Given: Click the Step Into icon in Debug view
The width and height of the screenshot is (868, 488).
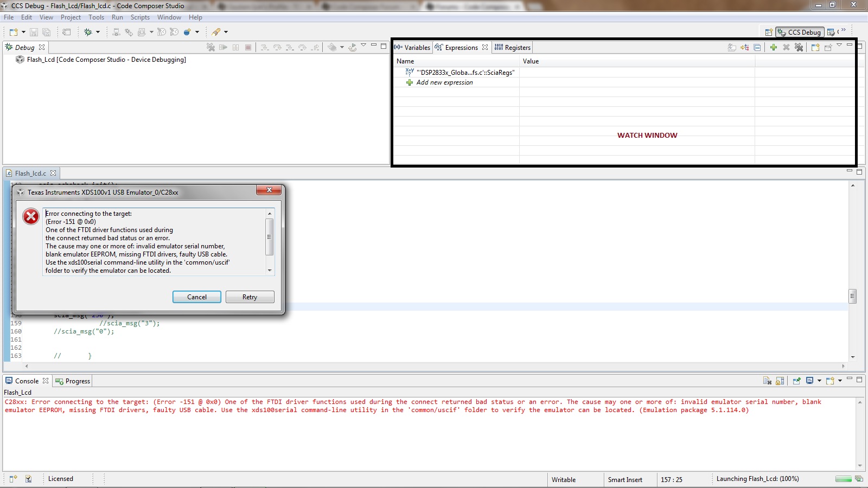Looking at the screenshot, I should click(x=264, y=47).
